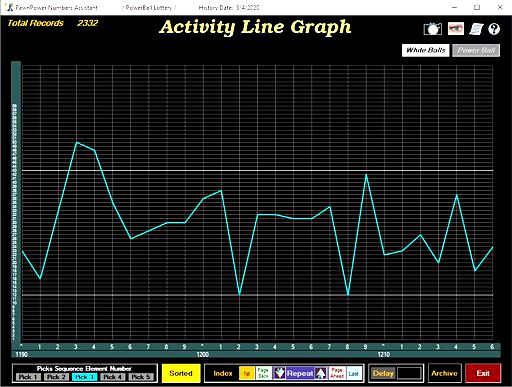Select the highlighted Pick 3 element
The image size is (512, 387).
point(85,377)
